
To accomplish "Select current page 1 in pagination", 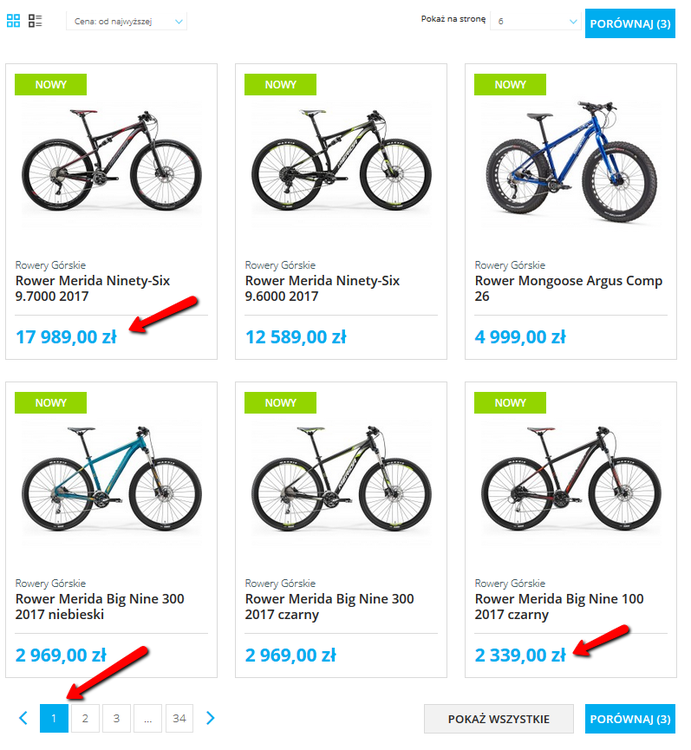I will pos(54,718).
